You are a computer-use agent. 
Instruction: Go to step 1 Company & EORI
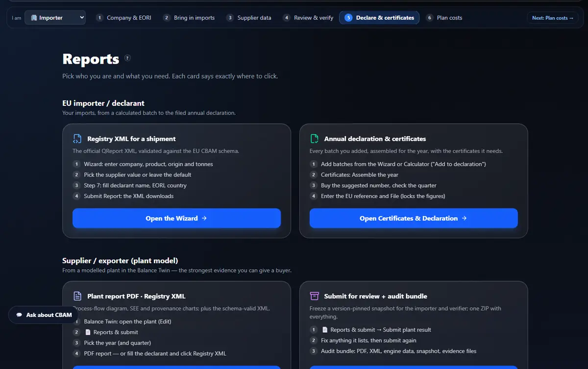click(x=123, y=18)
